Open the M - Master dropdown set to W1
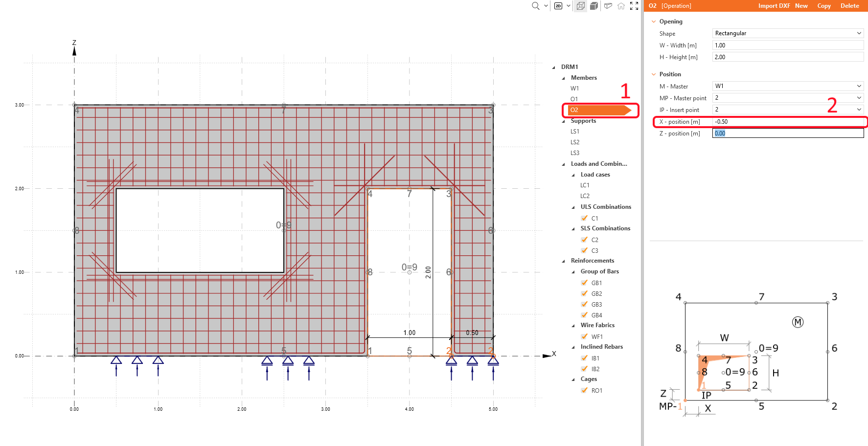The width and height of the screenshot is (868, 446). (x=787, y=86)
